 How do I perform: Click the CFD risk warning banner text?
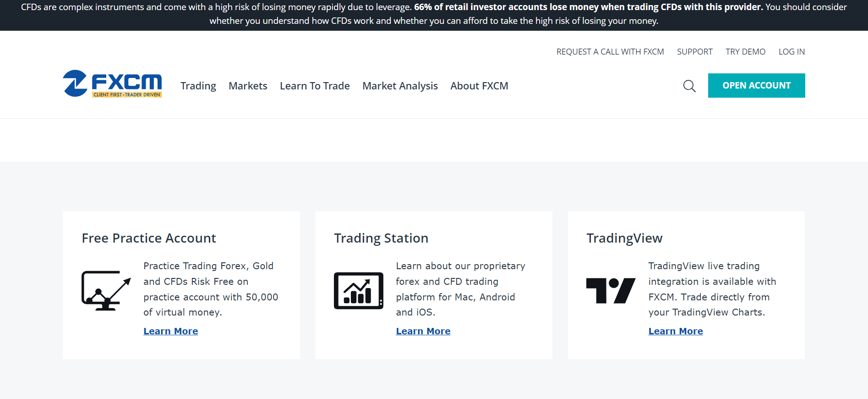tap(434, 14)
